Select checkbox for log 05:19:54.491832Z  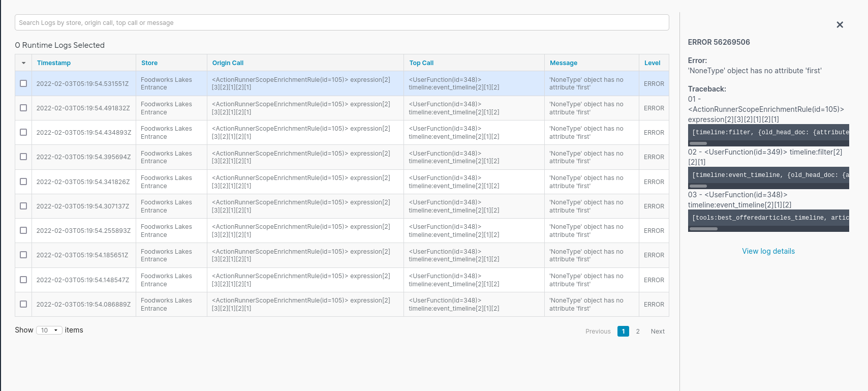tap(23, 108)
